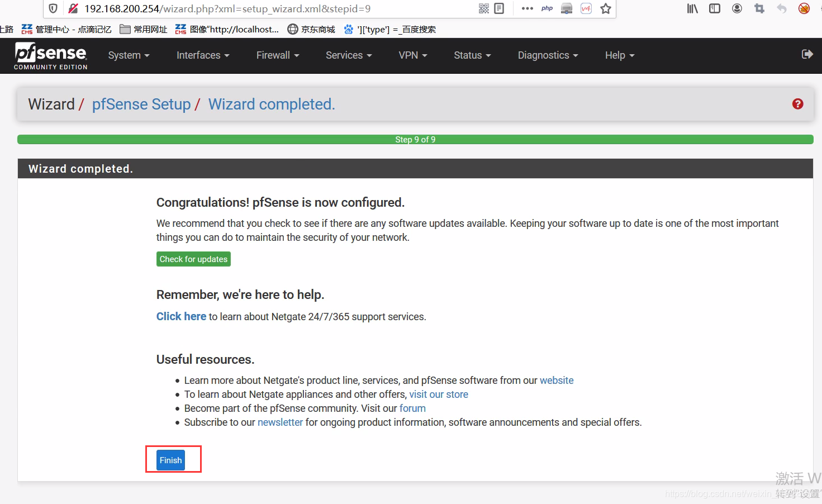The image size is (822, 504).
Task: Click the Wizard completed breadcrumb
Action: (272, 104)
